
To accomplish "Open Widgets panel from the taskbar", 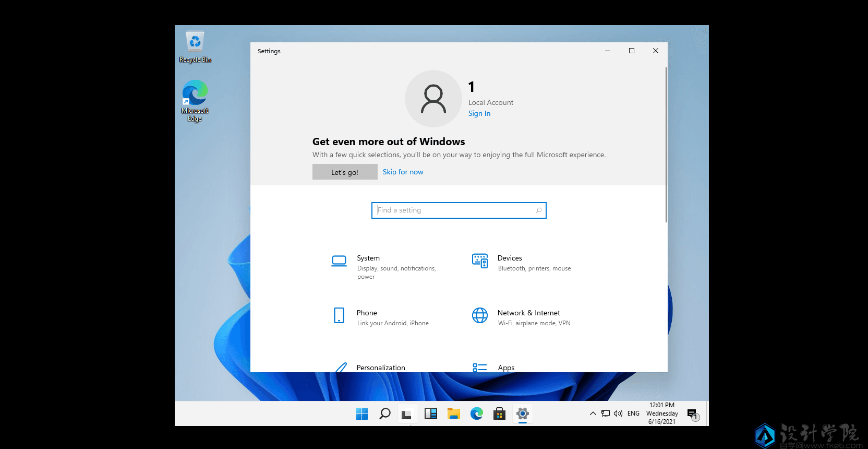I will pyautogui.click(x=431, y=414).
